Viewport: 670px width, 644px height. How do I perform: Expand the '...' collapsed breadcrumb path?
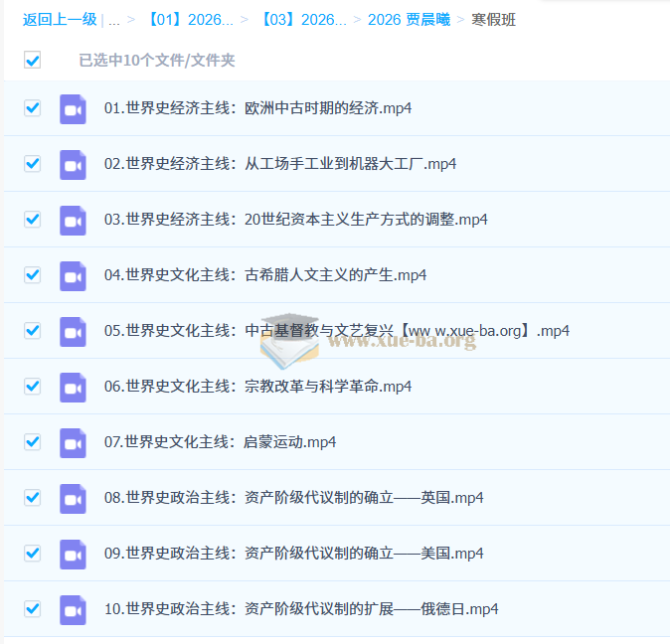tap(114, 20)
